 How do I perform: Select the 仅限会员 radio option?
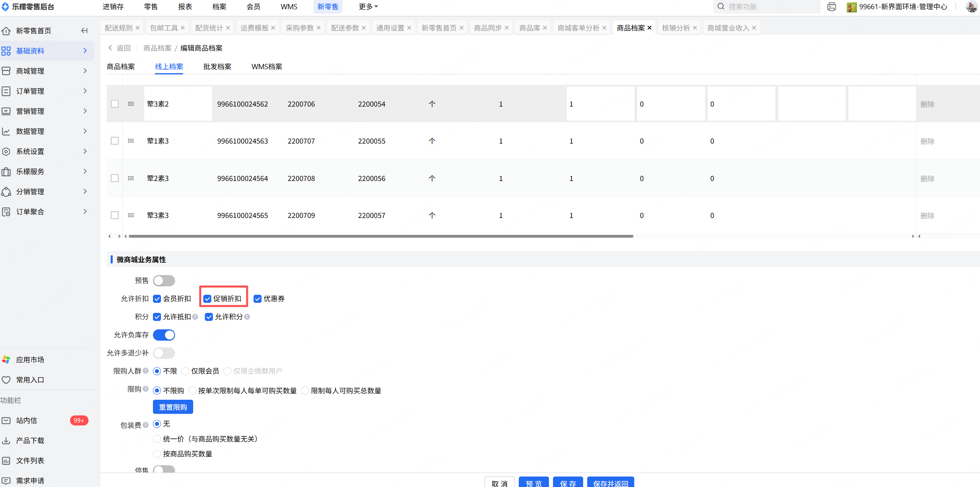click(x=185, y=371)
